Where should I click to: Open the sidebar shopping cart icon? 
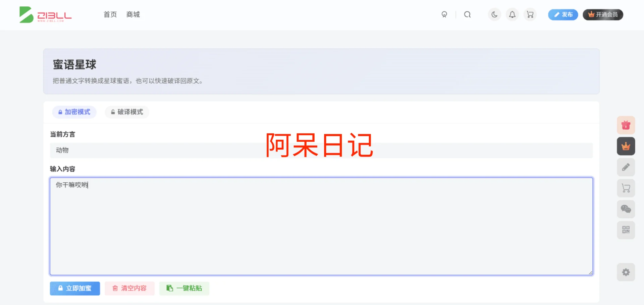pos(626,188)
